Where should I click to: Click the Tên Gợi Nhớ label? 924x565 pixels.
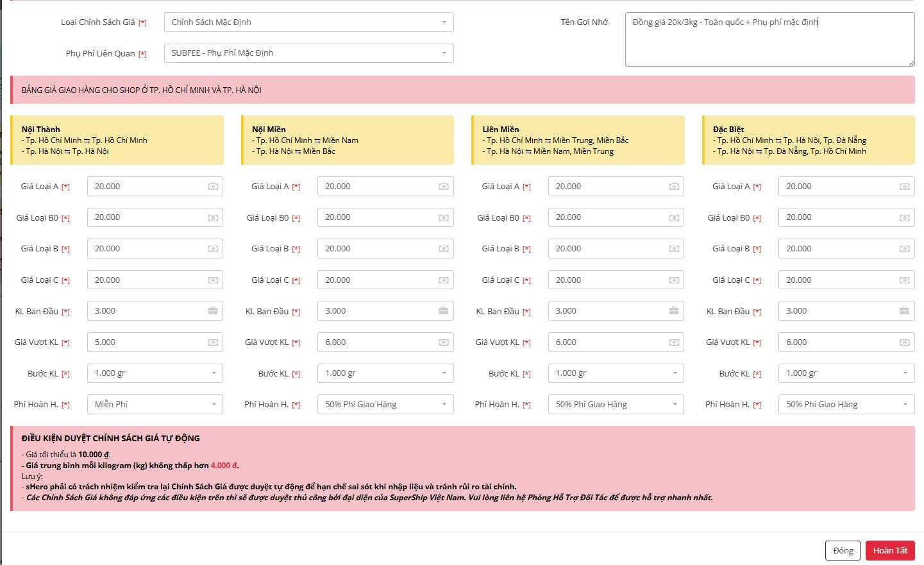(x=584, y=22)
